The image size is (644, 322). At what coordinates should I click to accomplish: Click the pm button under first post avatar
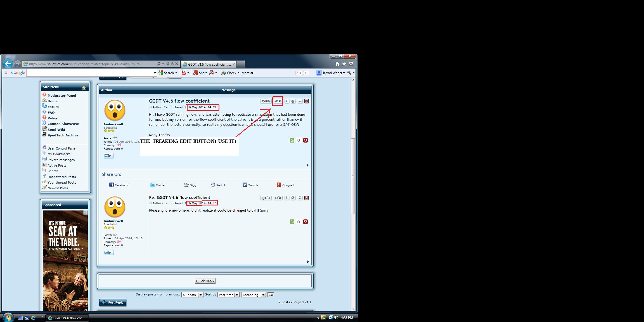[108, 156]
